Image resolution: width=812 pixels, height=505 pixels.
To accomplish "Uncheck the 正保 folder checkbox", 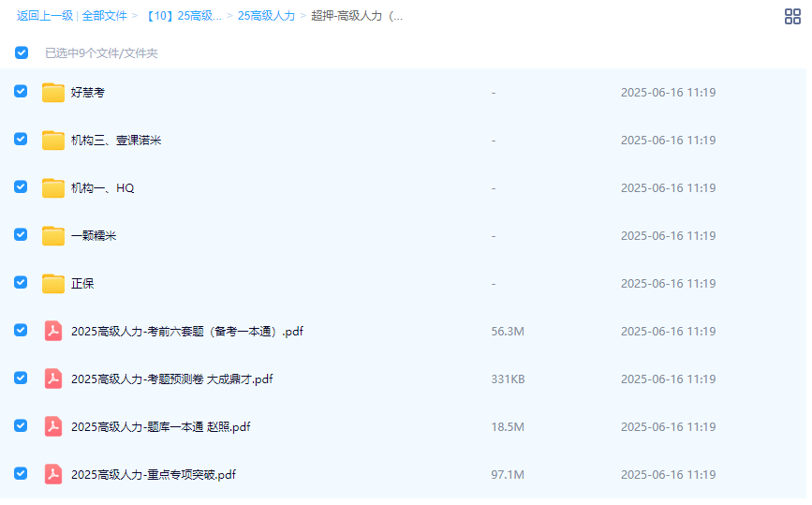I will point(21,282).
